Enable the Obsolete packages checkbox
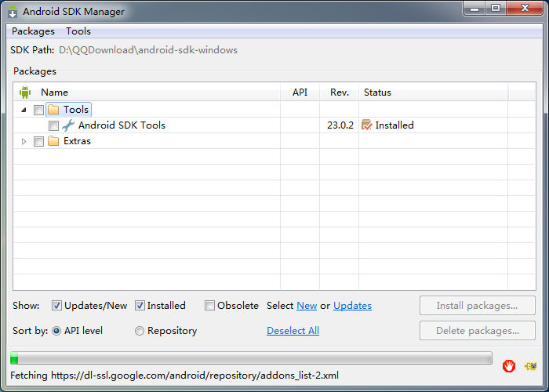The height and width of the screenshot is (392, 549). point(210,306)
